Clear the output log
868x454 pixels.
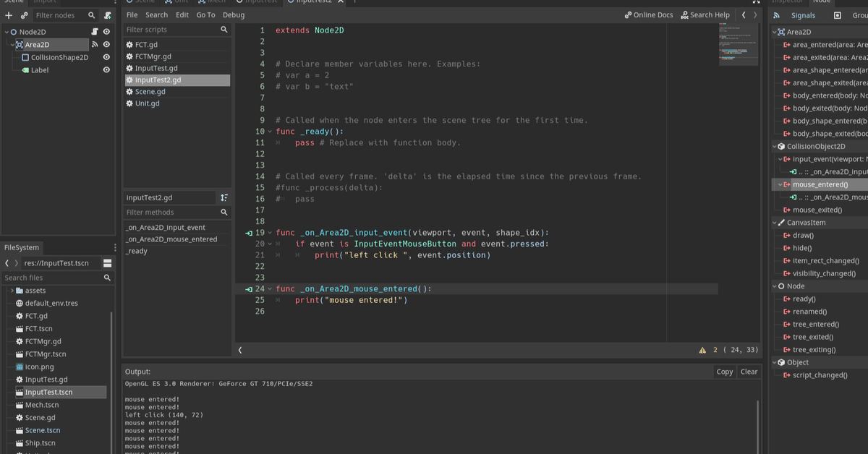tap(749, 372)
